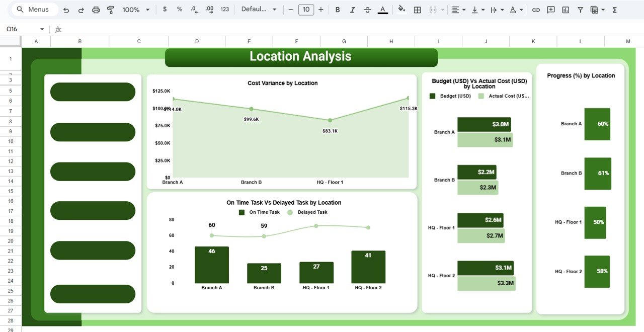Open the zoom 100% dropdown
644x332 pixels.
tap(136, 10)
